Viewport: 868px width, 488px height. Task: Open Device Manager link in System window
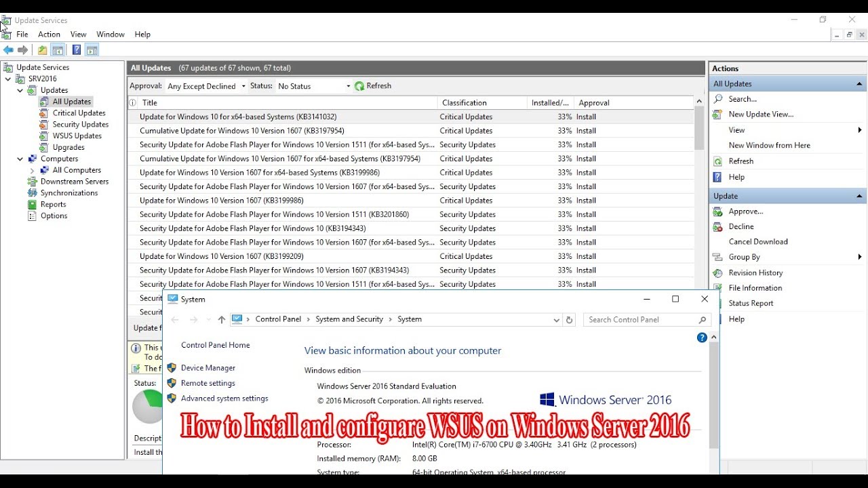(x=208, y=368)
